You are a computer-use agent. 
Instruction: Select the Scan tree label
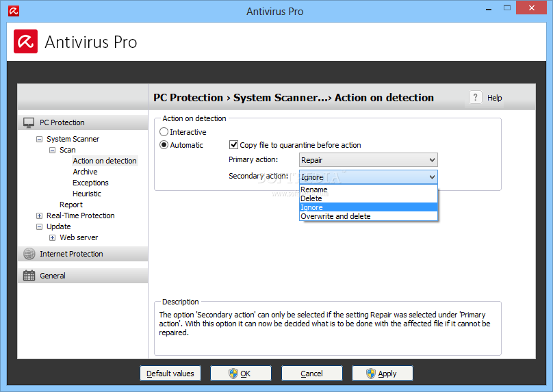[x=67, y=150]
